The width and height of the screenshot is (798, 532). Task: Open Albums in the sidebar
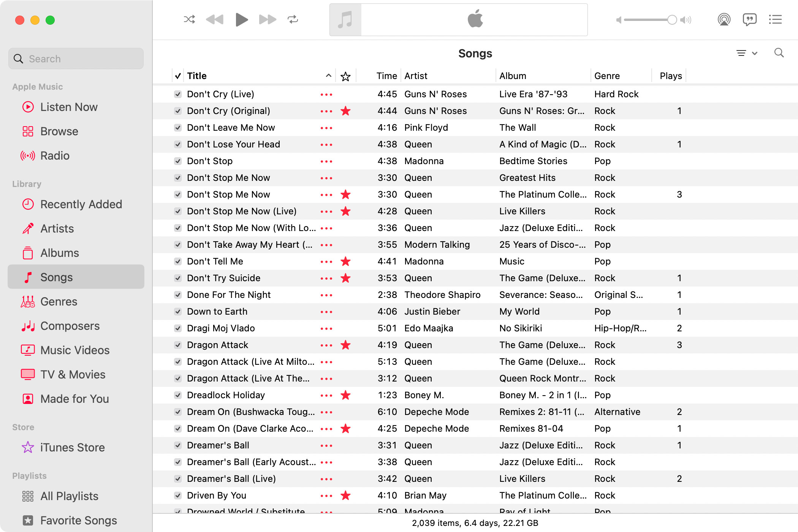[60, 253]
